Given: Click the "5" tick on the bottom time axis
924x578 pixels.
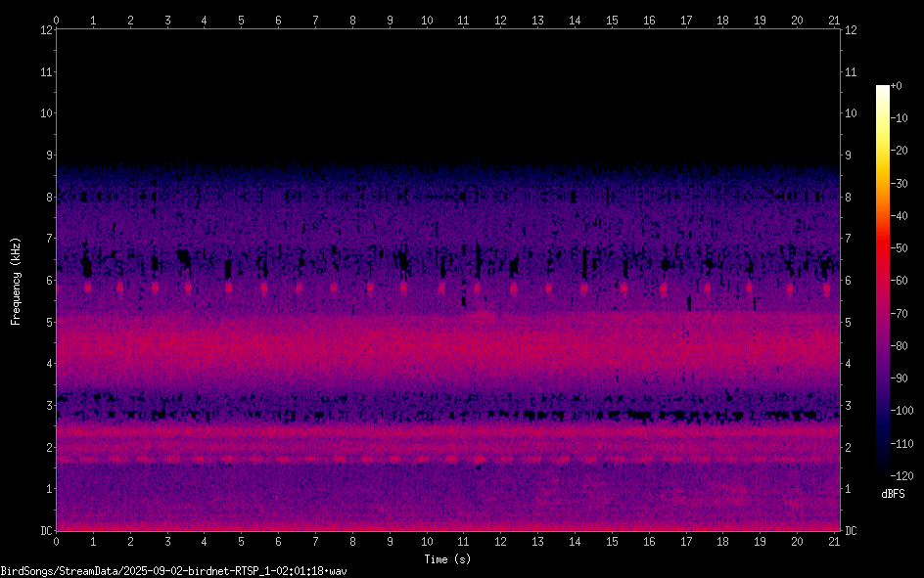Looking at the screenshot, I should (x=241, y=542).
